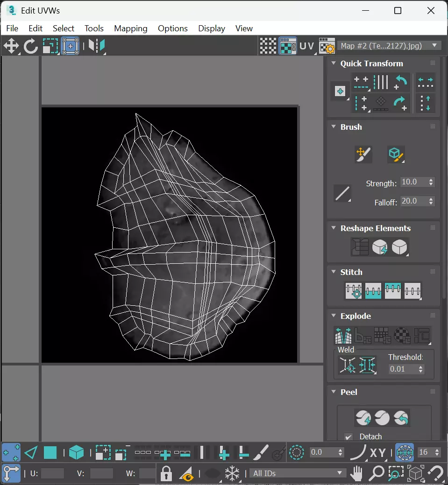Collapse the Peel rollout
448x485 pixels.
click(x=334, y=392)
